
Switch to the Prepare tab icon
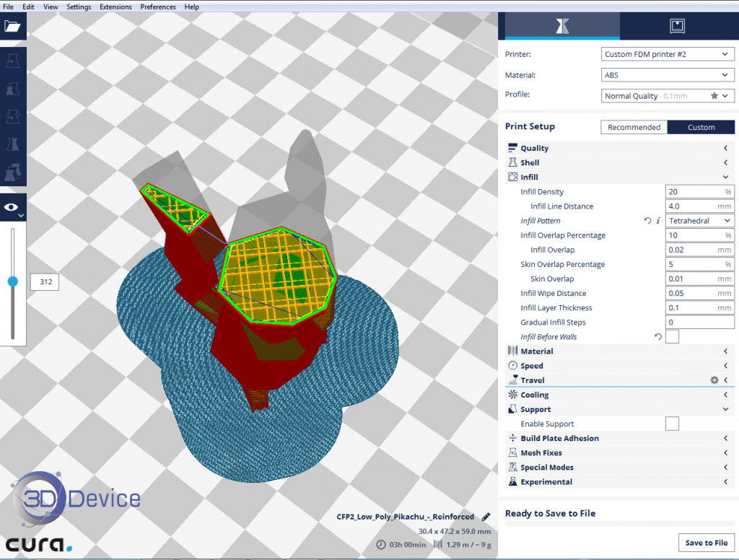(x=562, y=25)
